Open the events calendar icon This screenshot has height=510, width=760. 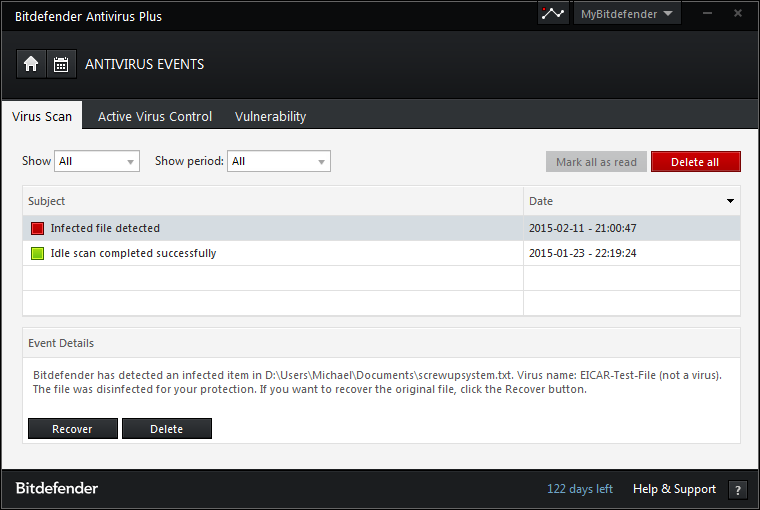[61, 64]
